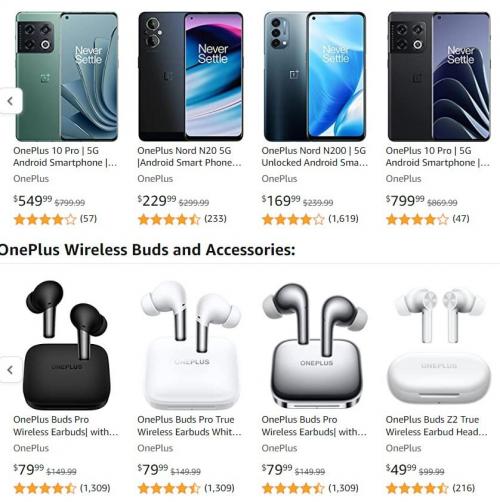Open OnePlus Nord N200 5G title link
The height and width of the screenshot is (502, 500).
pyautogui.click(x=315, y=157)
